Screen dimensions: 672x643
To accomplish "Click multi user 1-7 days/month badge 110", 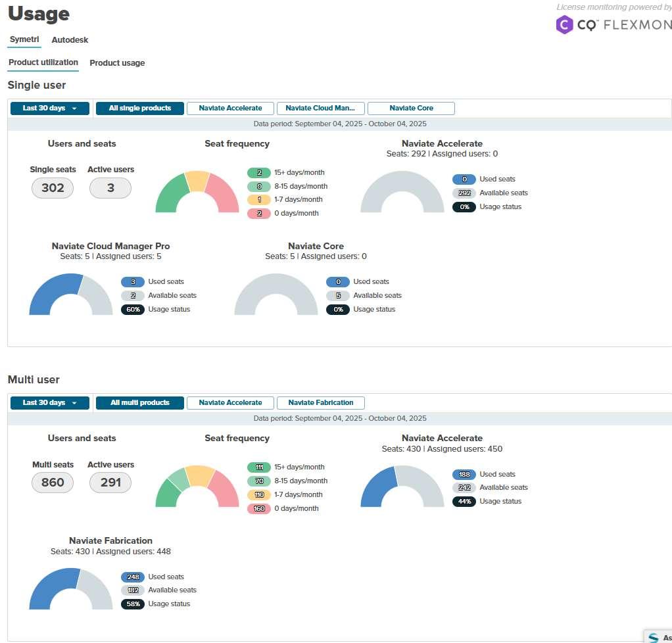I will [259, 494].
